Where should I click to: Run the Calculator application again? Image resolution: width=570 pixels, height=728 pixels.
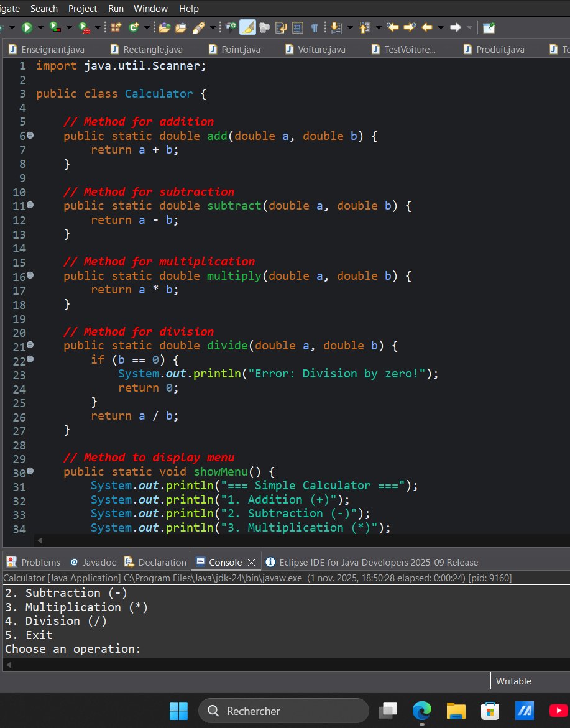click(26, 27)
